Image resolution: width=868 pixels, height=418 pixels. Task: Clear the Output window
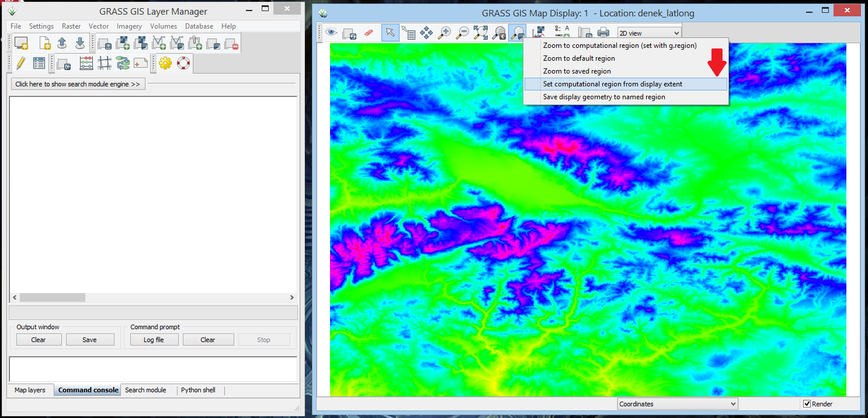click(39, 340)
